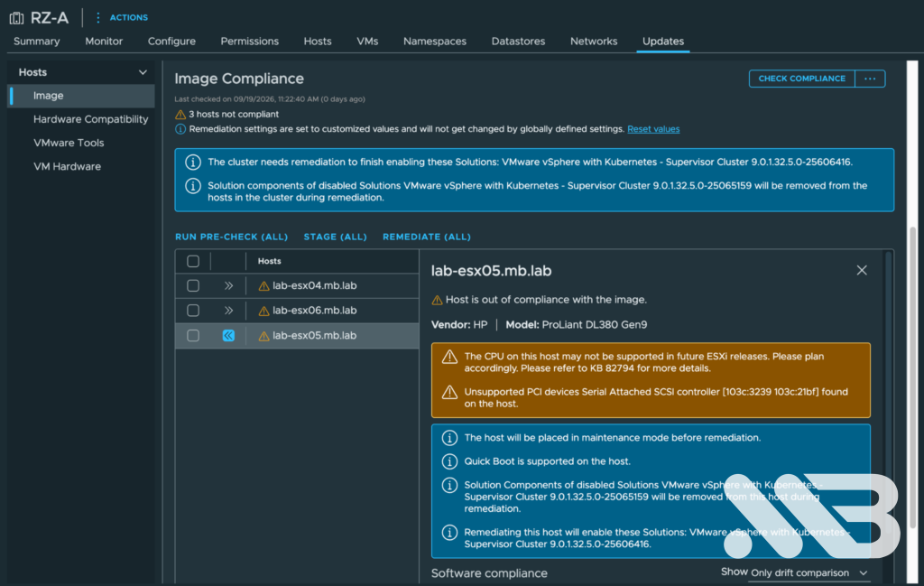Expand details for lab-esx06.mb.lab row
The image size is (924, 586).
pyautogui.click(x=228, y=310)
